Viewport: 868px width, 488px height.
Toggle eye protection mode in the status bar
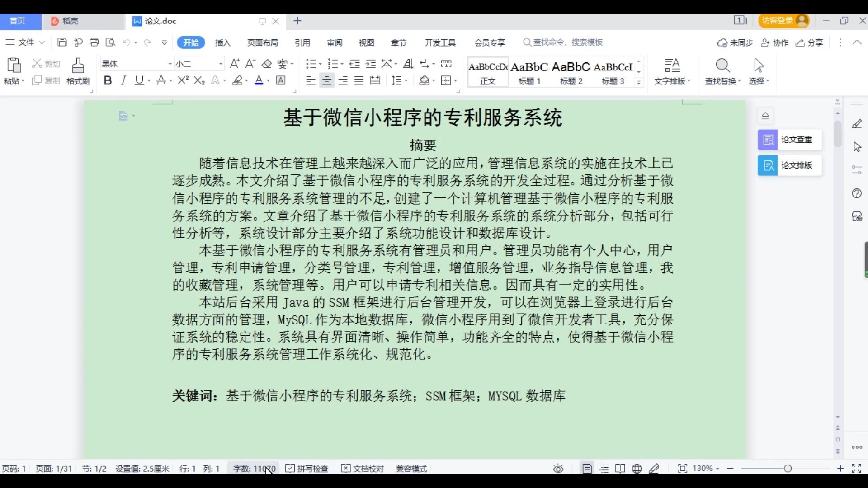point(558,469)
